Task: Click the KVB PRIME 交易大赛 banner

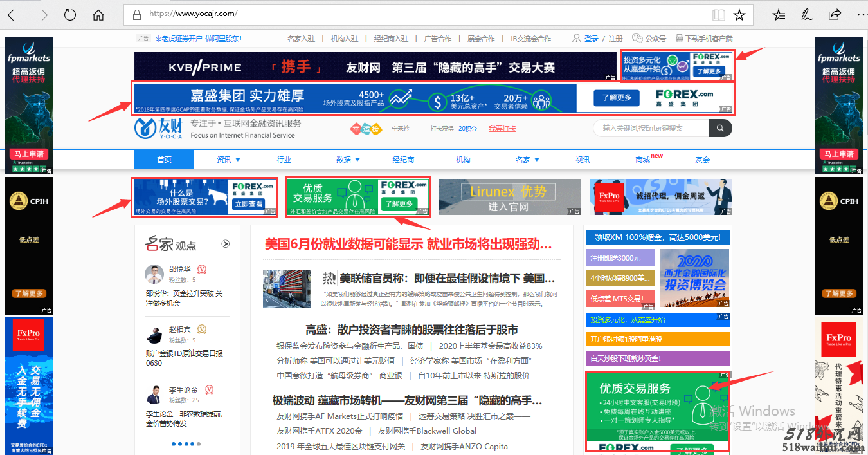Action: coord(375,67)
